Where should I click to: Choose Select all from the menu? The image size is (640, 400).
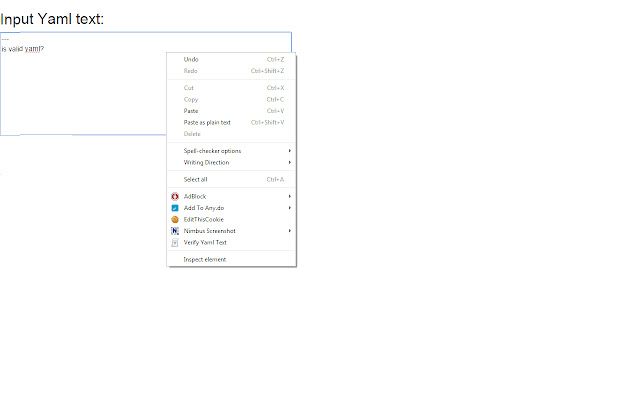pyautogui.click(x=231, y=180)
